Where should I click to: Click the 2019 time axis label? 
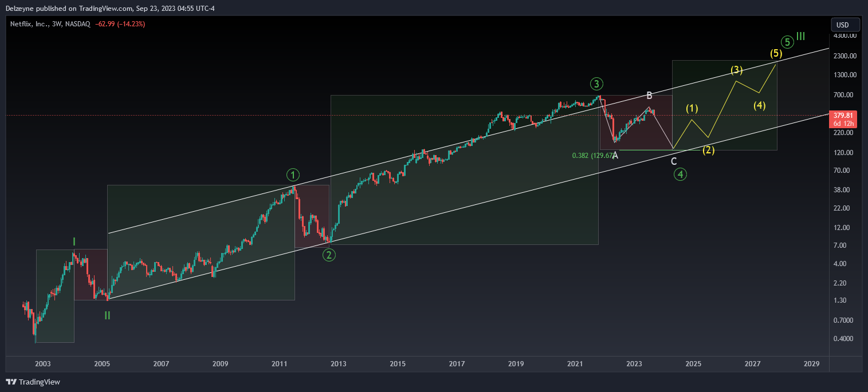tap(516, 364)
